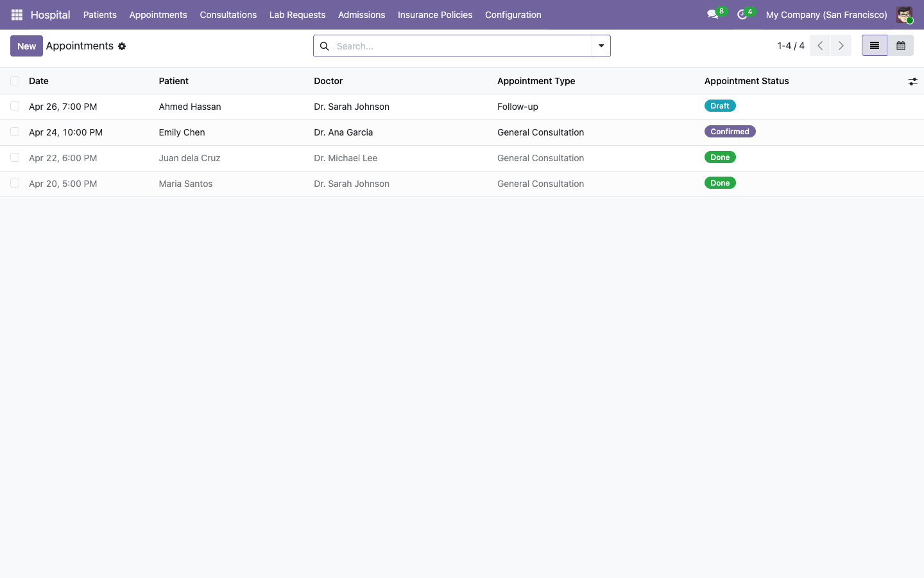Image resolution: width=924 pixels, height=578 pixels.
Task: Click Dr. Ana Garcia cell
Action: point(343,132)
